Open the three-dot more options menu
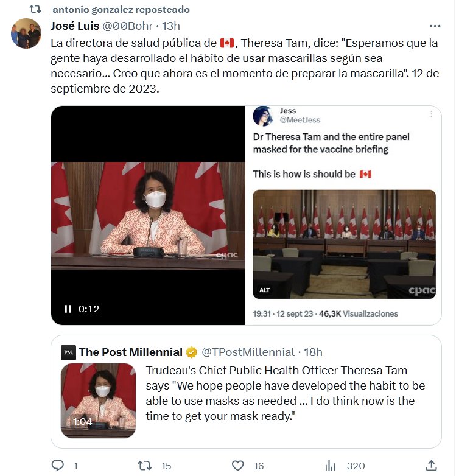This screenshot has height=476, width=459. tap(435, 26)
